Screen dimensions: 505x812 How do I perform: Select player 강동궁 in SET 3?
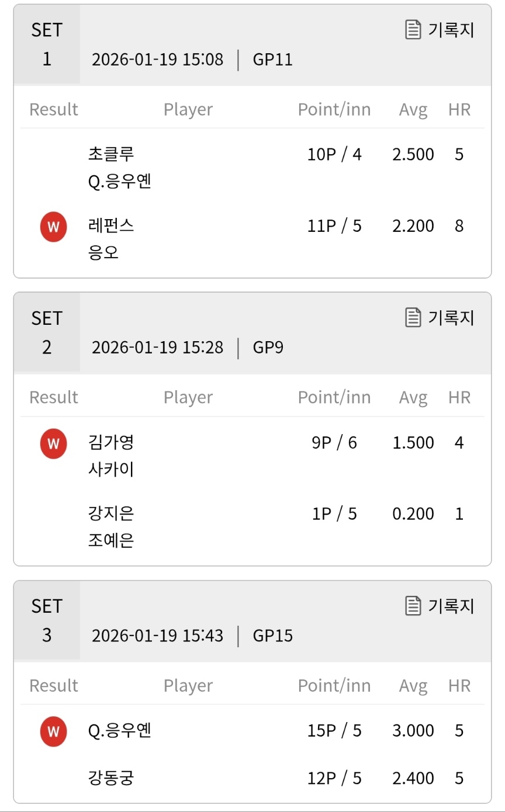pyautogui.click(x=111, y=778)
